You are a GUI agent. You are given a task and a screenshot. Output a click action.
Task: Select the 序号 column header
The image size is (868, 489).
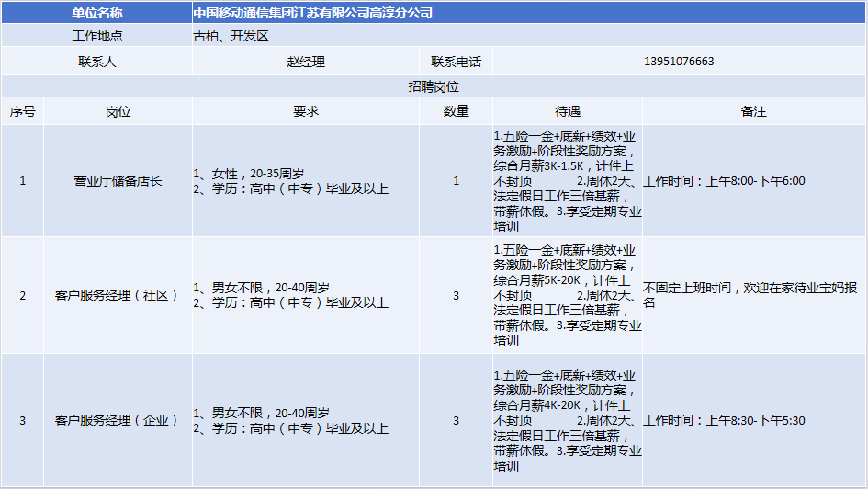pyautogui.click(x=23, y=111)
